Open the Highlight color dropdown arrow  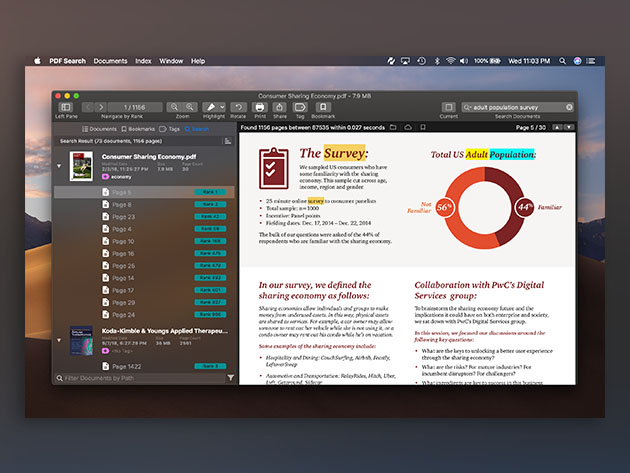pyautogui.click(x=222, y=107)
